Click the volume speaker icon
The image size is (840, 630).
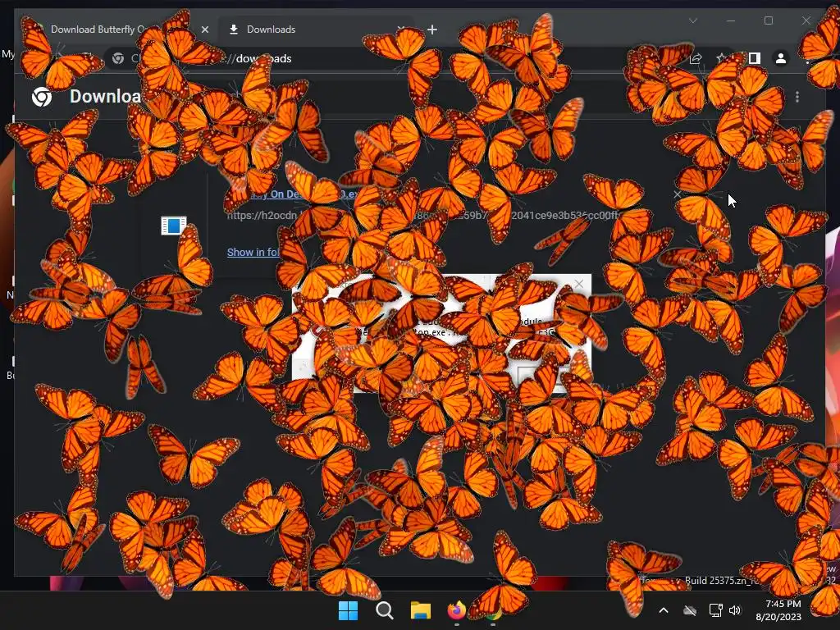(x=735, y=610)
